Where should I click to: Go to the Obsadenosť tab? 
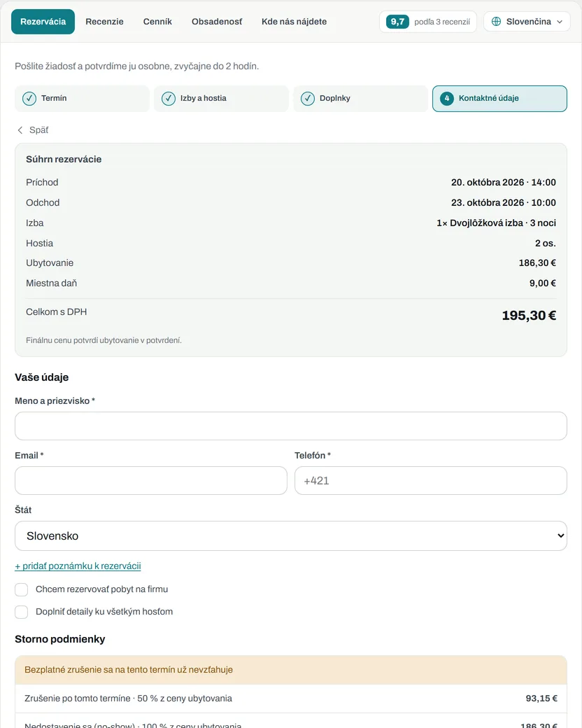pyautogui.click(x=217, y=22)
